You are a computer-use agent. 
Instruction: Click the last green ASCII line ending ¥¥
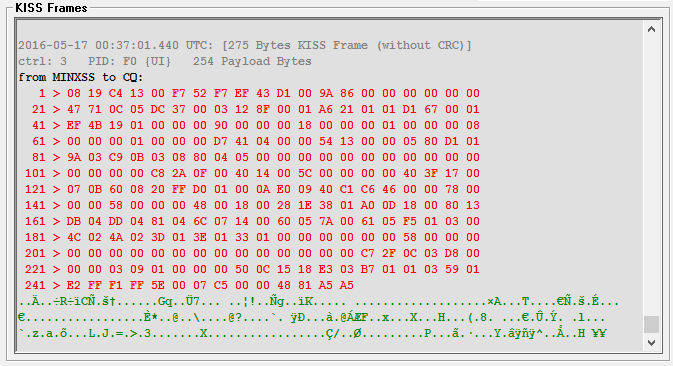pyautogui.click(x=312, y=333)
